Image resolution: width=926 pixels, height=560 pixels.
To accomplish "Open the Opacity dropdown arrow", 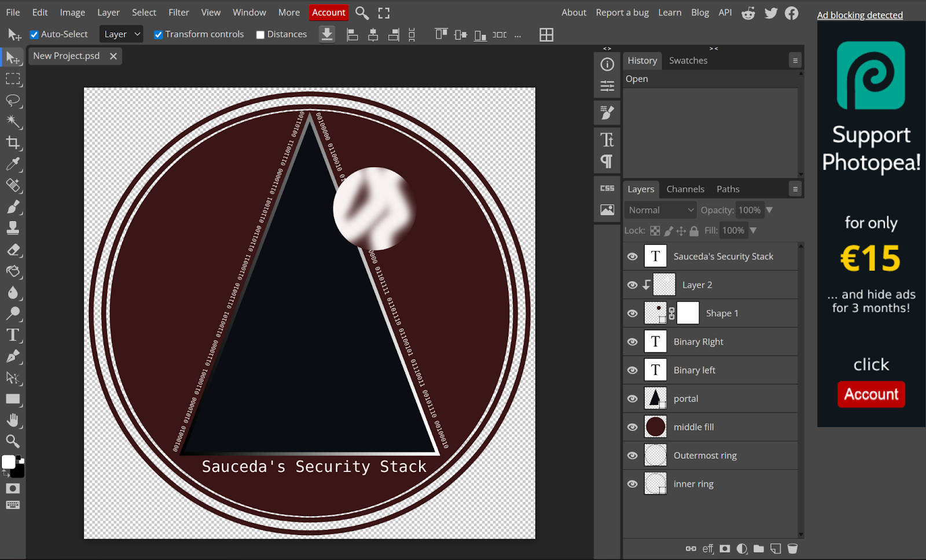I will tap(769, 210).
